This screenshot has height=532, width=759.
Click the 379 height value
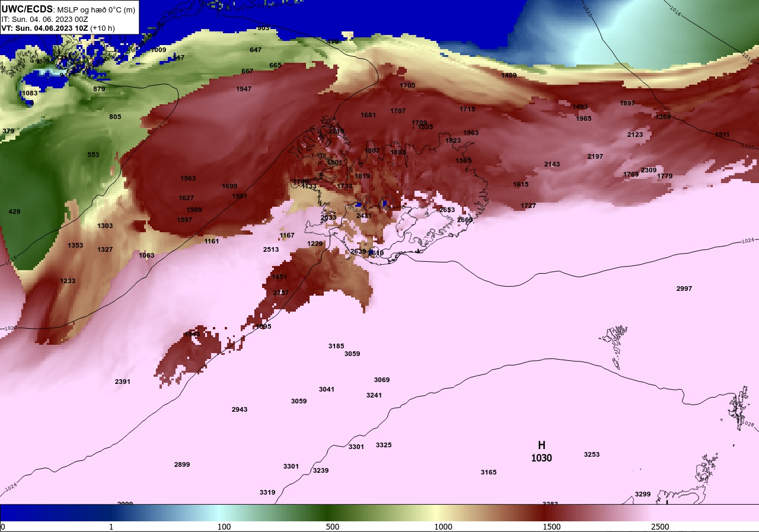pyautogui.click(x=8, y=131)
